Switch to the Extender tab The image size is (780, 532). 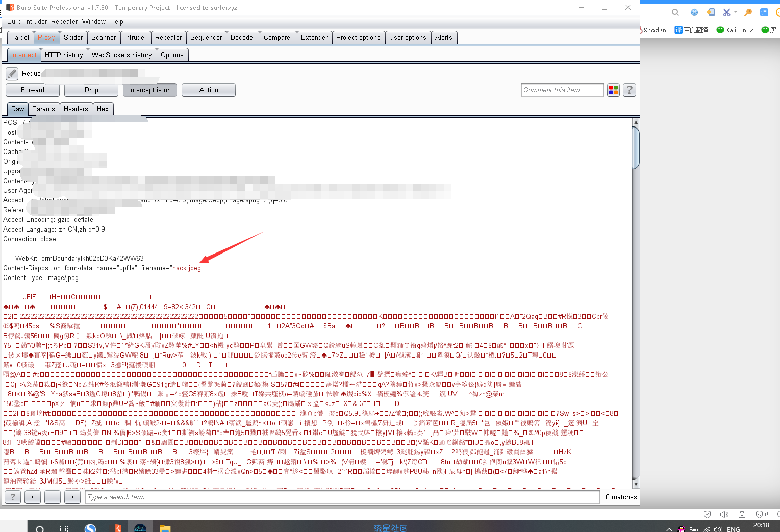(x=314, y=37)
